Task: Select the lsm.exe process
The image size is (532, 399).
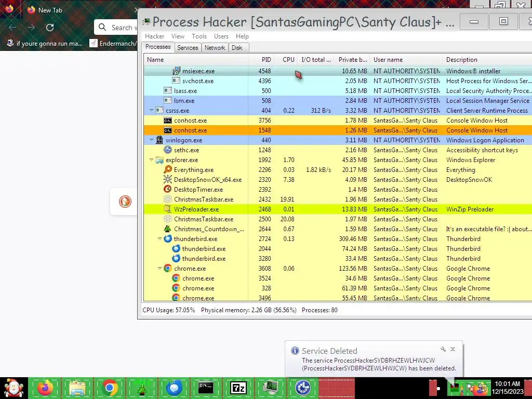Action: click(x=338, y=100)
